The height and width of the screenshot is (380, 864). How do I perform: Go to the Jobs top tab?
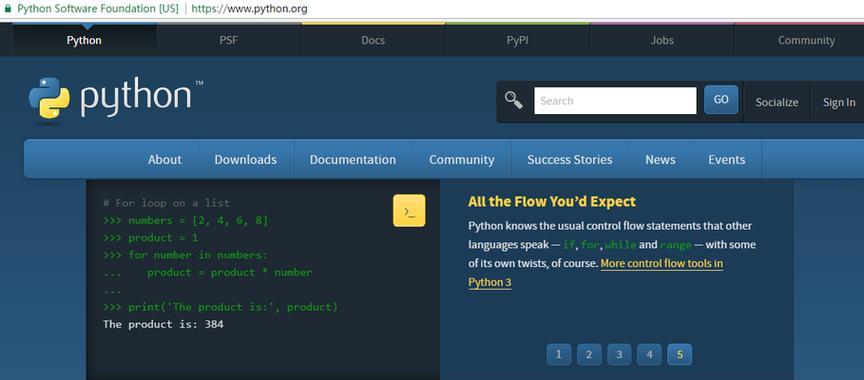click(x=662, y=40)
